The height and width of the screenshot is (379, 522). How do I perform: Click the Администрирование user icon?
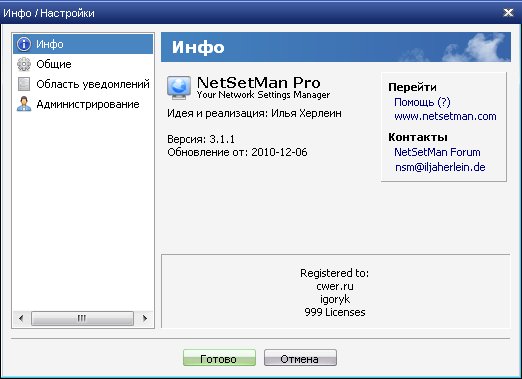pyautogui.click(x=24, y=104)
